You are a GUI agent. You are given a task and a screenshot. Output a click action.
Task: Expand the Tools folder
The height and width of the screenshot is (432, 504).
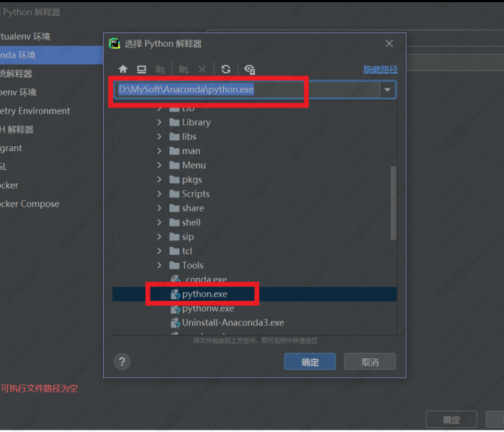pos(159,265)
